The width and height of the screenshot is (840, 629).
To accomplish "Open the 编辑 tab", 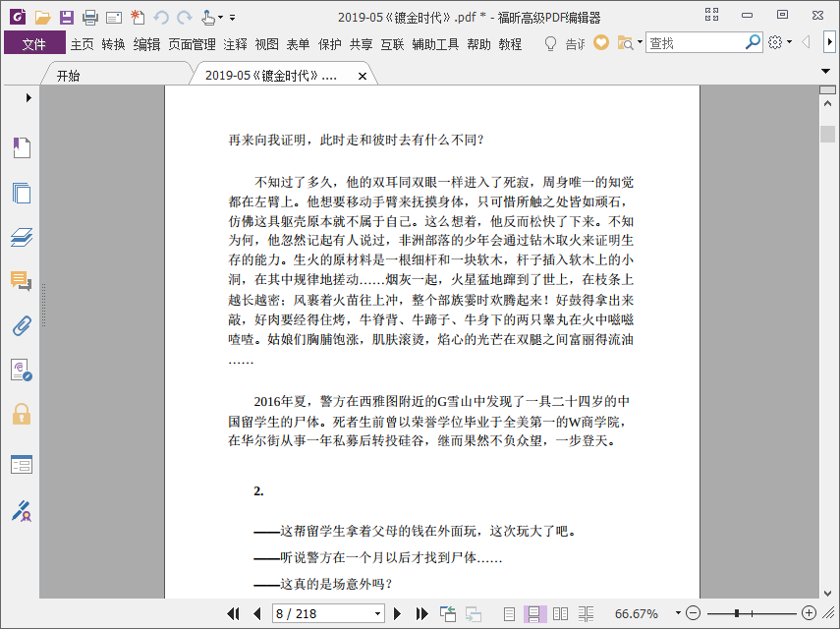I will (x=146, y=44).
